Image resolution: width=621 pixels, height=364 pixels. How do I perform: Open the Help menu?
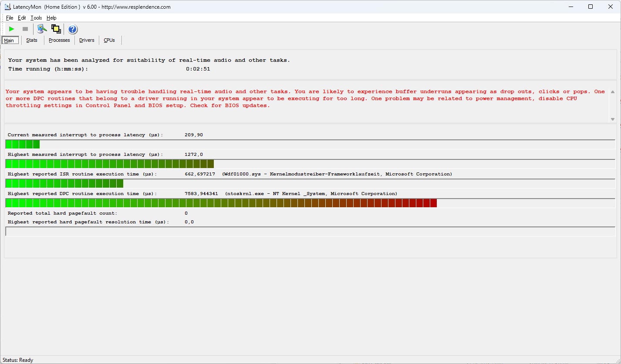[51, 18]
